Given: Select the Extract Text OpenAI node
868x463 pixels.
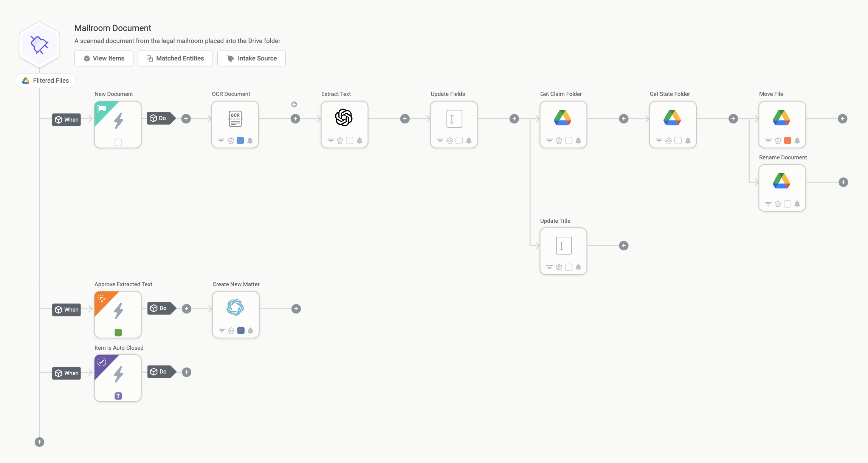Looking at the screenshot, I should [344, 124].
